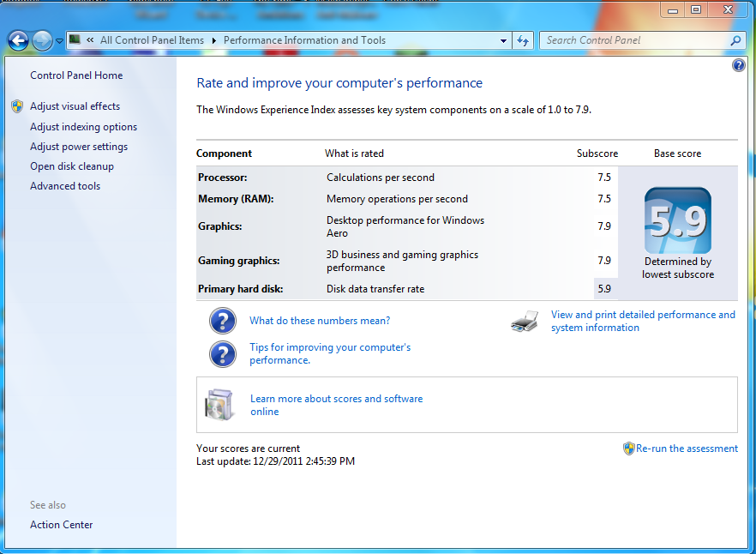Maximize the Control Panel window

696,9
